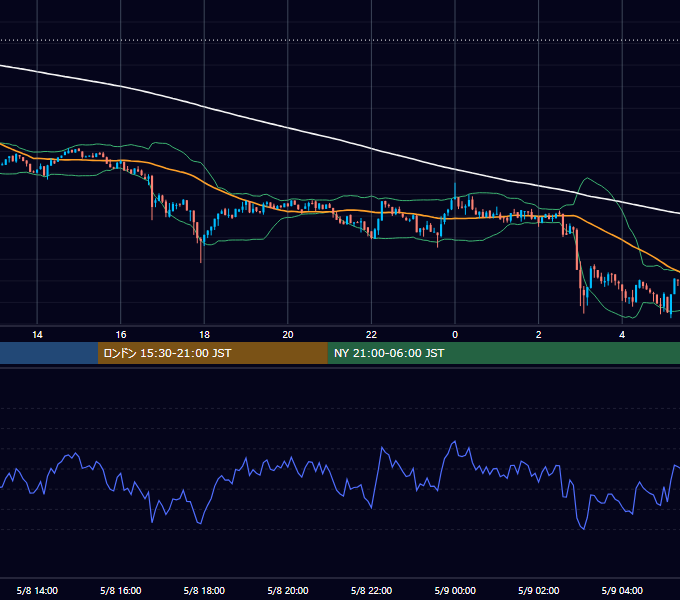
Task: Click the blue session band before London
Action: (x=49, y=353)
